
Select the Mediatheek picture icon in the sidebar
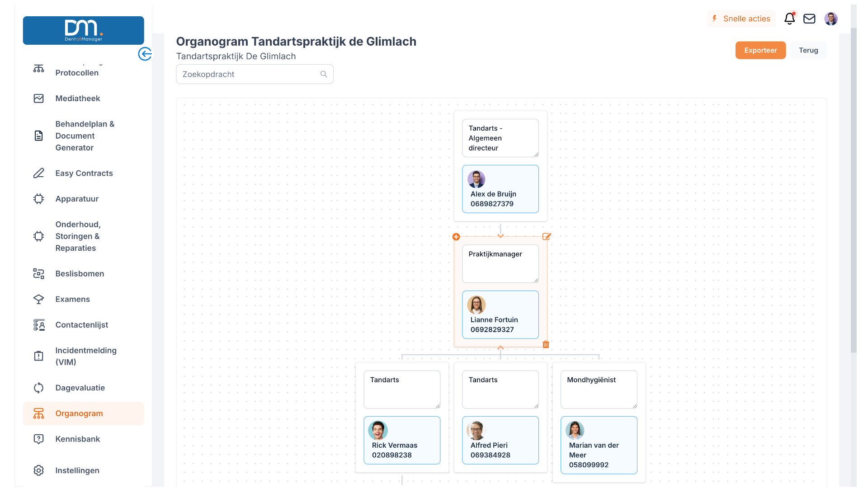(39, 98)
